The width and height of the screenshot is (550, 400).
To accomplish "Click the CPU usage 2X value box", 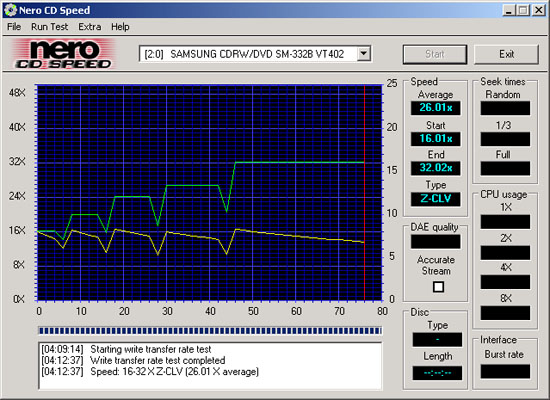I will coord(505,253).
